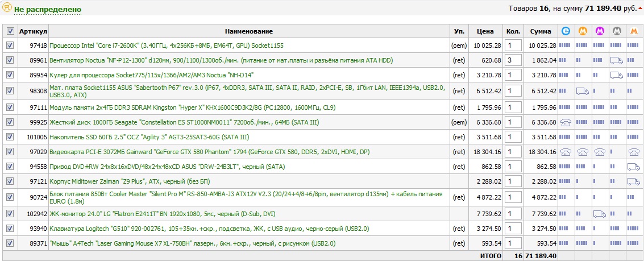Click the magenta circle M store icon
Image resolution: width=644 pixels, height=261 pixels.
(x=600, y=31)
